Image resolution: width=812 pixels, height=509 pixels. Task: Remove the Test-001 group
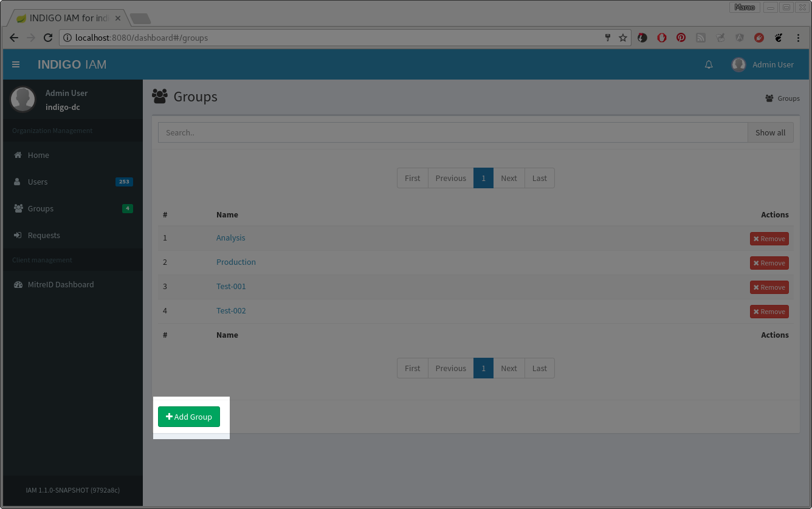point(769,287)
